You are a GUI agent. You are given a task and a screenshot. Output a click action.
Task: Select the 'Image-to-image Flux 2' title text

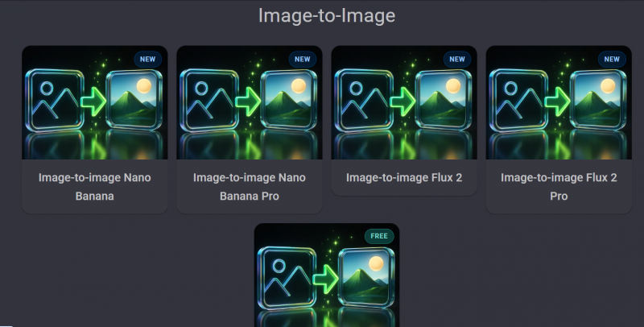coord(404,177)
